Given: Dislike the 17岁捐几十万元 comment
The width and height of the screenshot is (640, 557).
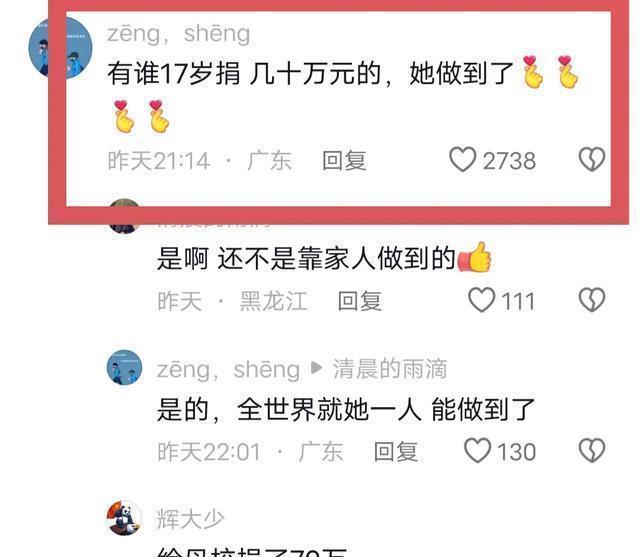Looking at the screenshot, I should pyautogui.click(x=592, y=159).
